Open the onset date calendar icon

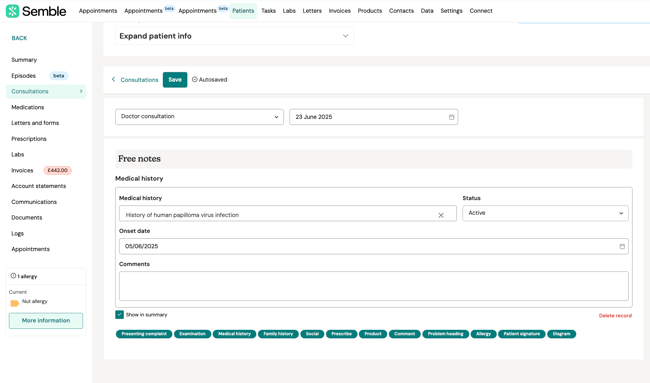[x=622, y=246]
